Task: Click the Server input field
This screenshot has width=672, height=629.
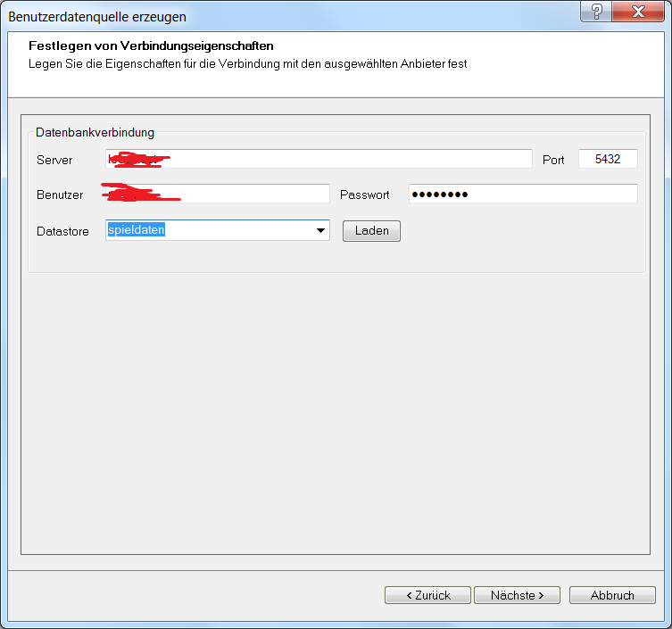Action: point(319,159)
